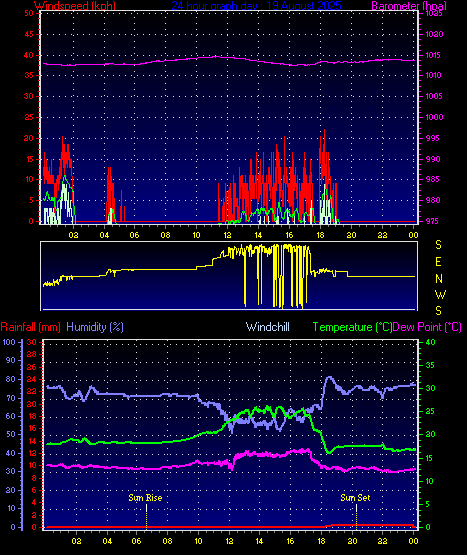Select hour 22 below the windspeed chart
This screenshot has height=555, width=467.
[382, 235]
